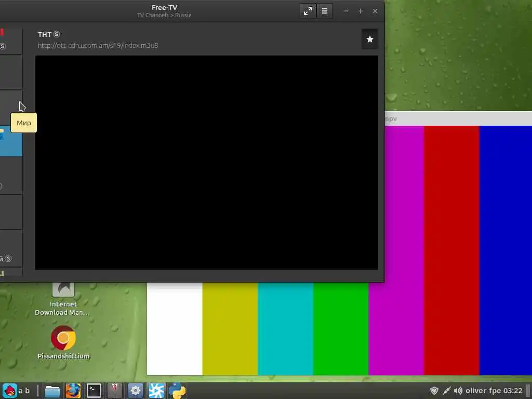Open the terminal from taskbar
This screenshot has width=532, height=399.
pos(94,391)
